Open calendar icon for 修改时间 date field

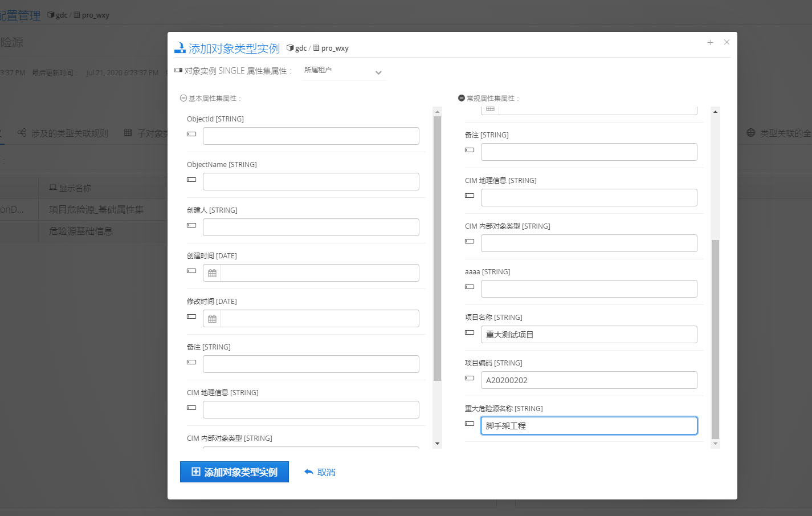tap(212, 319)
